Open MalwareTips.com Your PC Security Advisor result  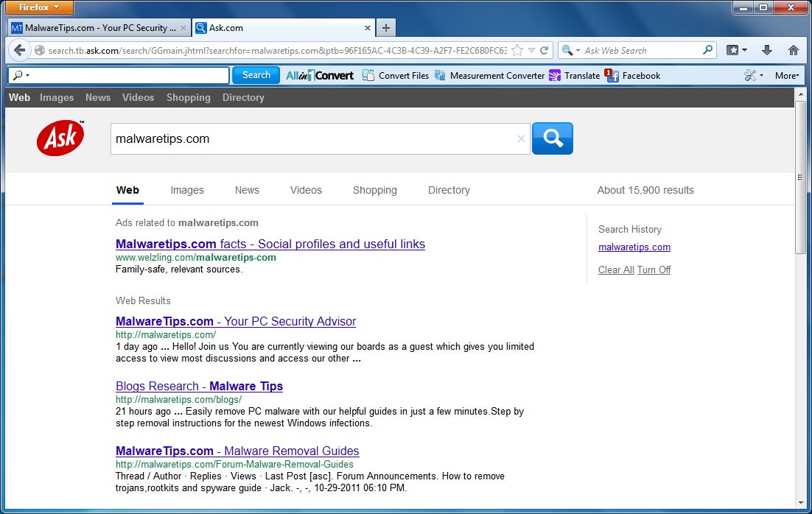tap(236, 321)
